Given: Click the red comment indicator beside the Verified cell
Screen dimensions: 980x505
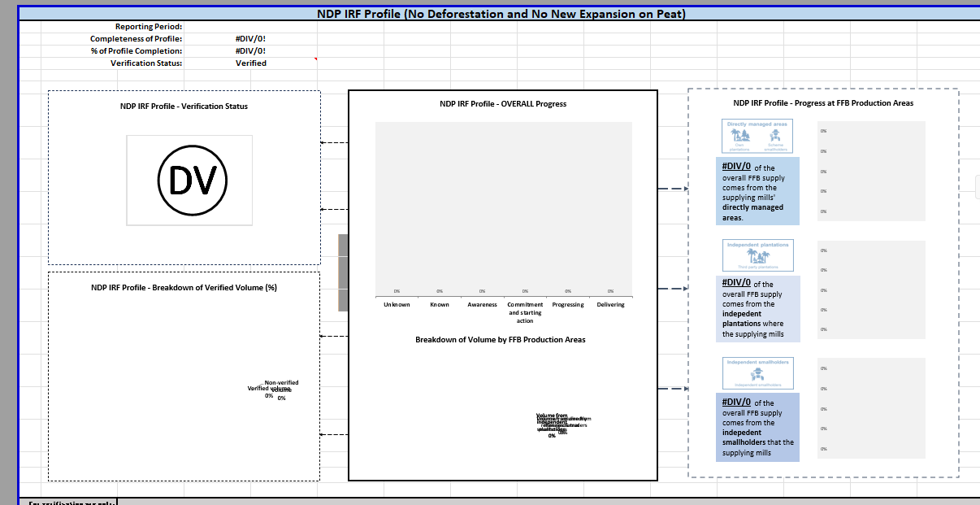Looking at the screenshot, I should pos(315,59).
